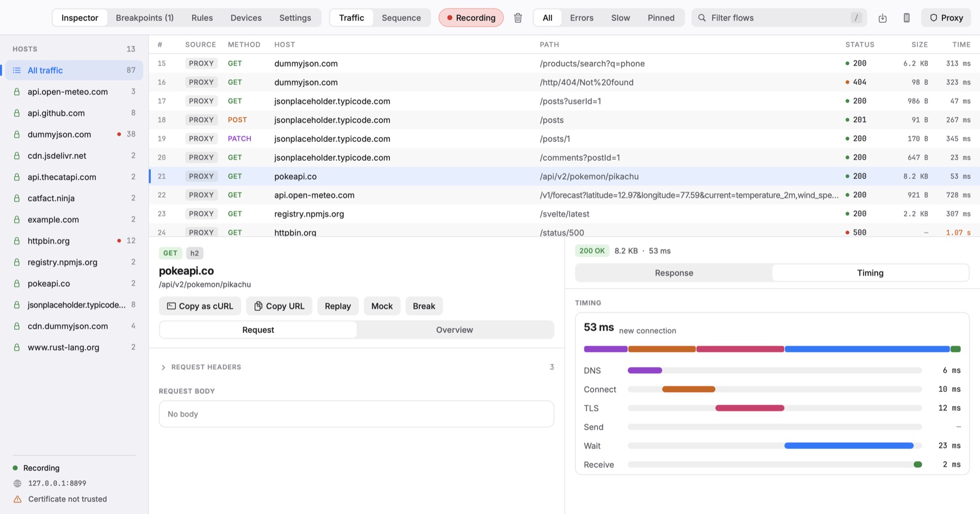Open the Rules tab
Screen dimensions: 980x514
[x=202, y=18]
